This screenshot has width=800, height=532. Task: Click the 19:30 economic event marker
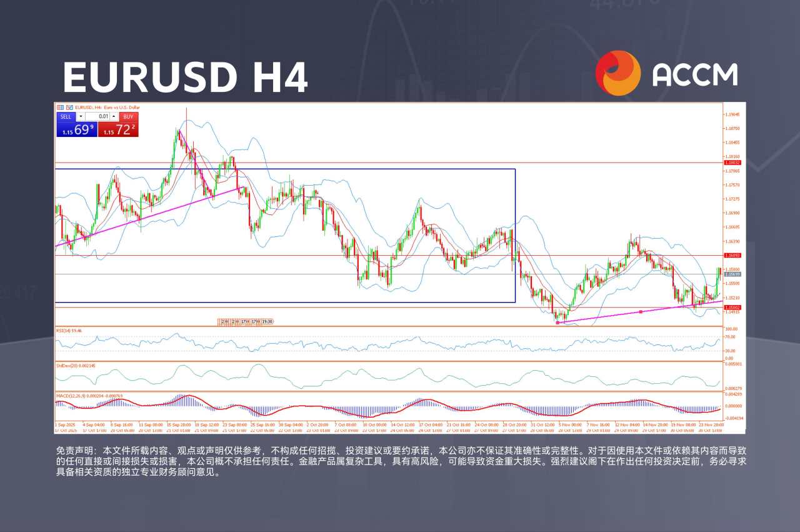click(267, 321)
